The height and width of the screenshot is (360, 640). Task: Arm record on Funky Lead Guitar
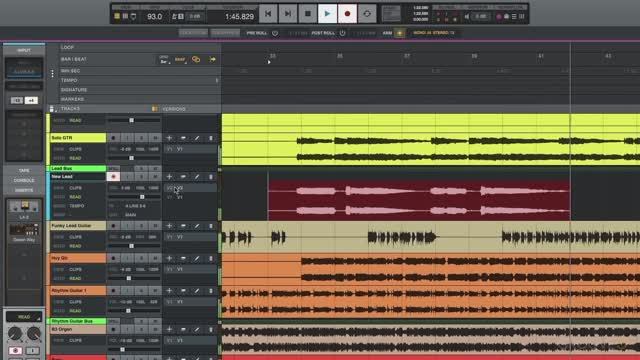pos(113,226)
